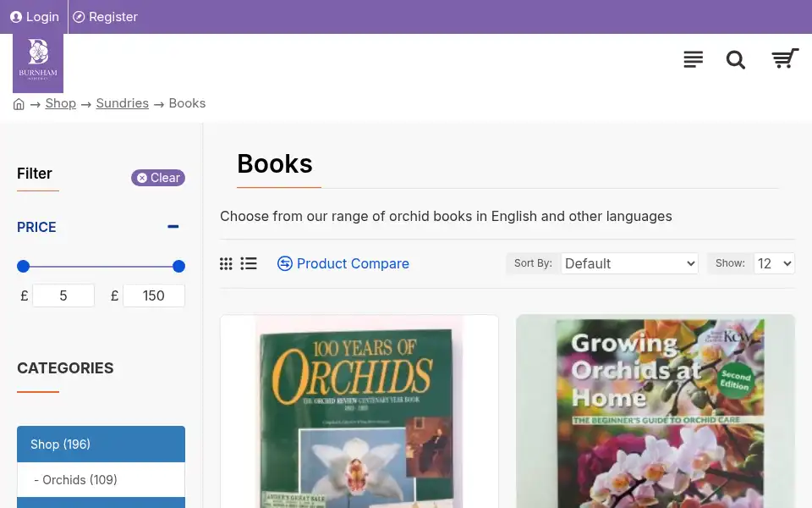Click the Filter heading text
The height and width of the screenshot is (508, 812).
coord(35,173)
